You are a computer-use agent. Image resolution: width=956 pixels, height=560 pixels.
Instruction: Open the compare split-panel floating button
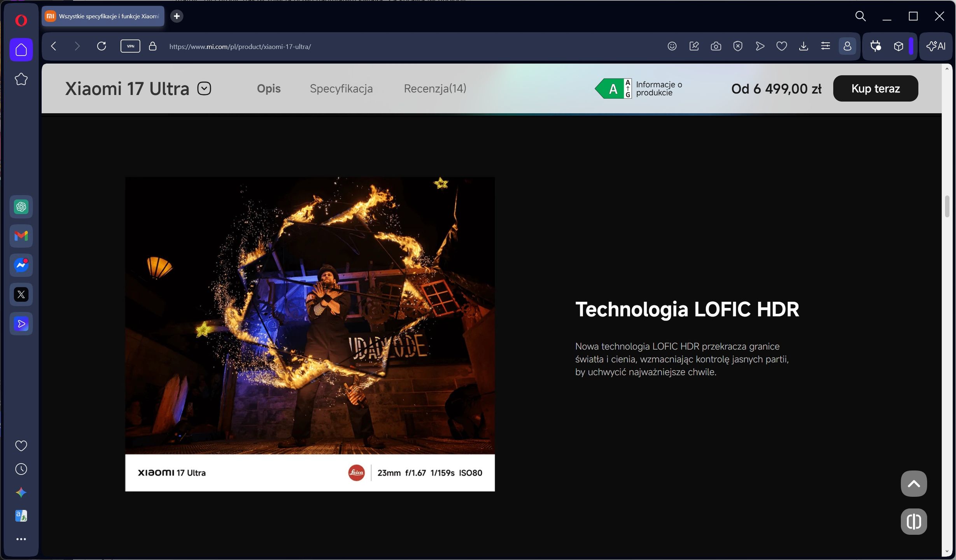(x=914, y=521)
